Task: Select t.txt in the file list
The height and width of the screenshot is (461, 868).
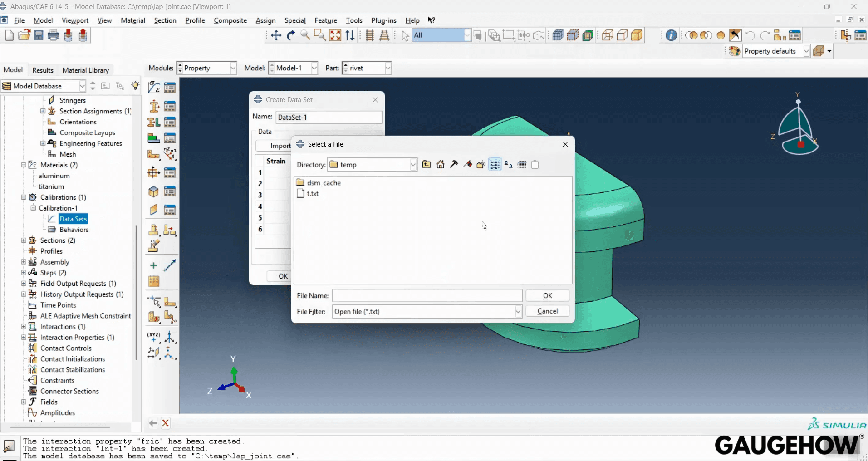Action: (x=313, y=194)
